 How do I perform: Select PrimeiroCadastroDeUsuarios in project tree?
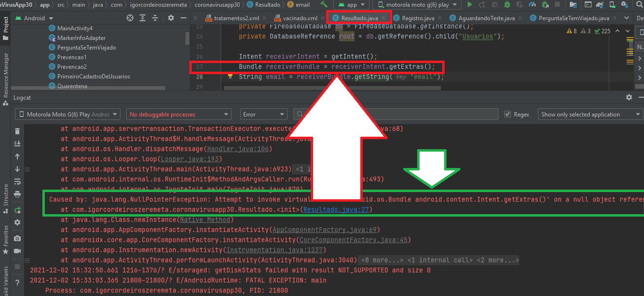coord(93,76)
